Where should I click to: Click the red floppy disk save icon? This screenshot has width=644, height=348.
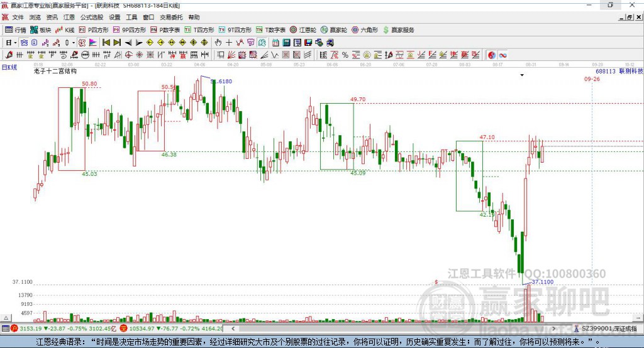click(308, 43)
